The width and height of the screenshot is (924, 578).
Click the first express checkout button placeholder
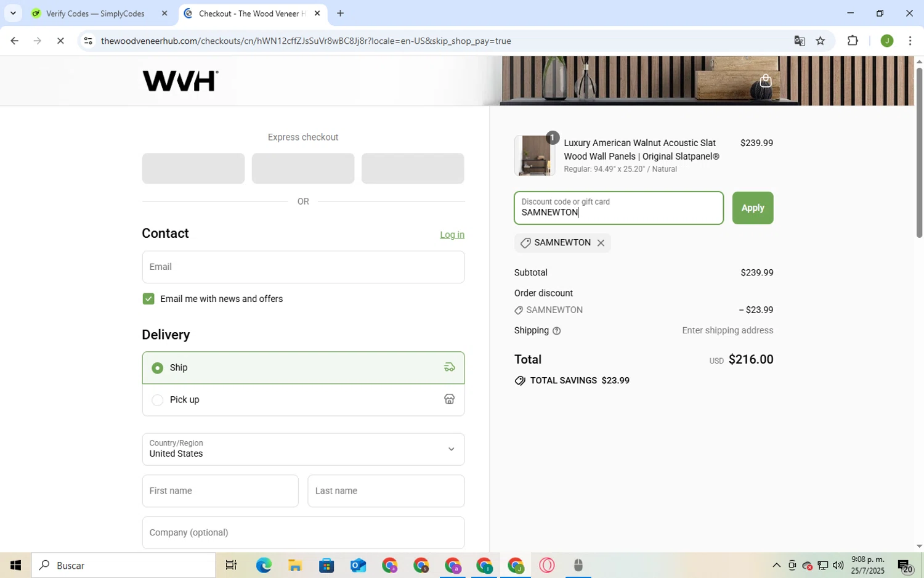click(x=193, y=168)
